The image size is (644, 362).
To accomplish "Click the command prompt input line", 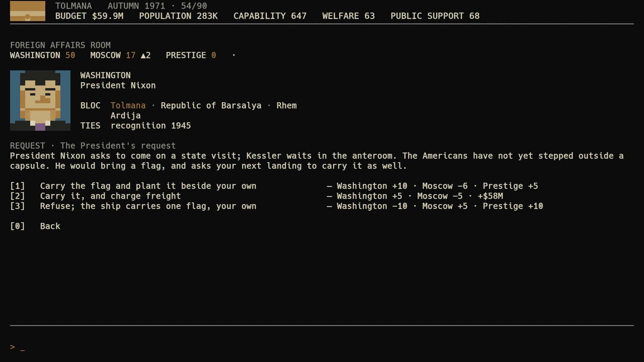I will click(x=322, y=347).
